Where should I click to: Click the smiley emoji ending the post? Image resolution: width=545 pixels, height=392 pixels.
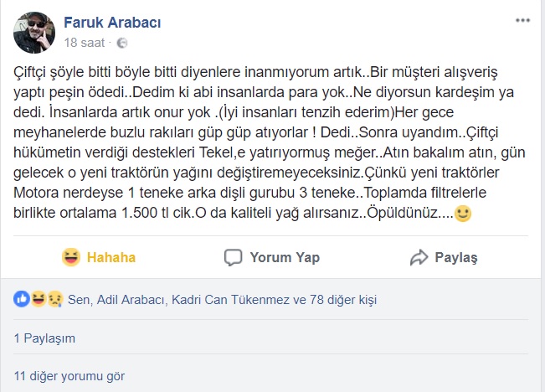pos(463,214)
